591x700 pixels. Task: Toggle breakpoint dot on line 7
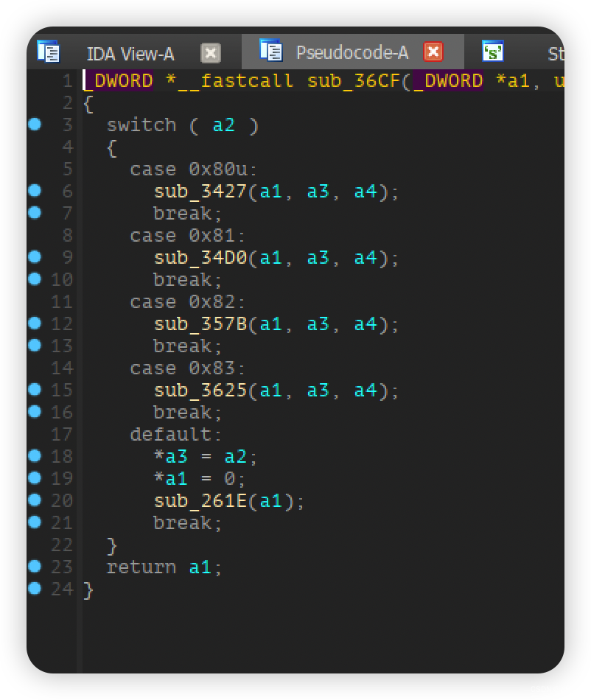tap(35, 212)
